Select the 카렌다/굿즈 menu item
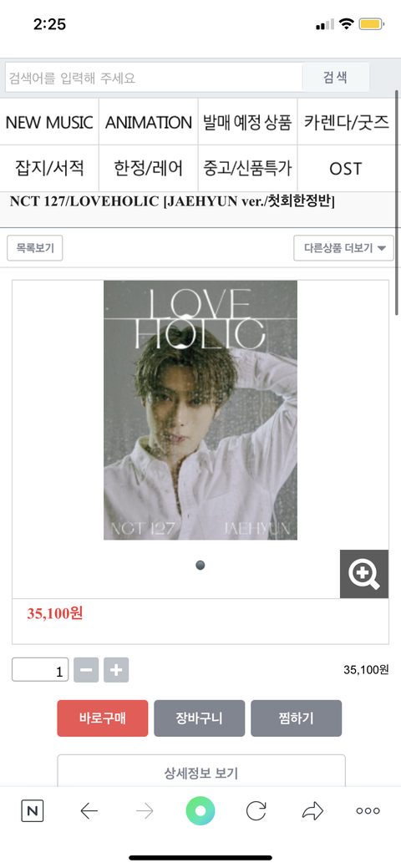 [347, 122]
